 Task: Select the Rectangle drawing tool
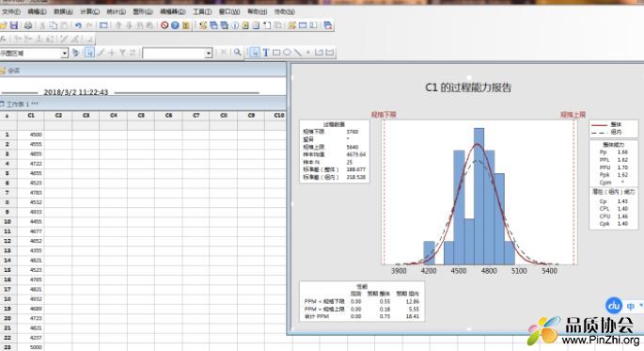(276, 53)
